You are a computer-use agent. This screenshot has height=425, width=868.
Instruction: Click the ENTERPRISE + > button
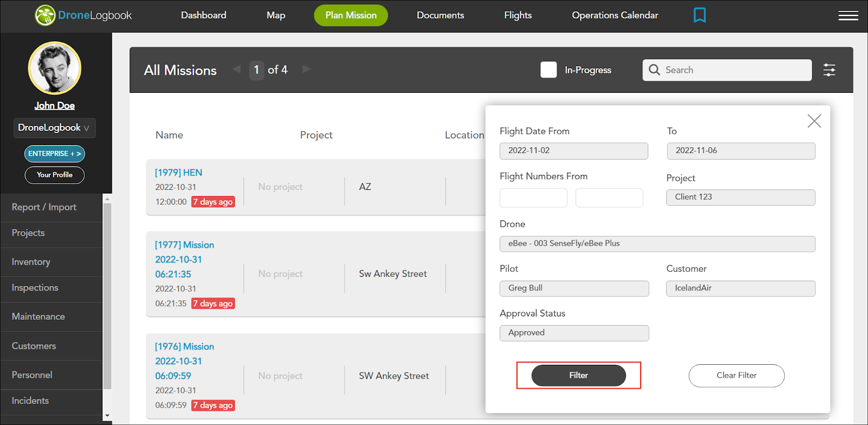click(55, 154)
